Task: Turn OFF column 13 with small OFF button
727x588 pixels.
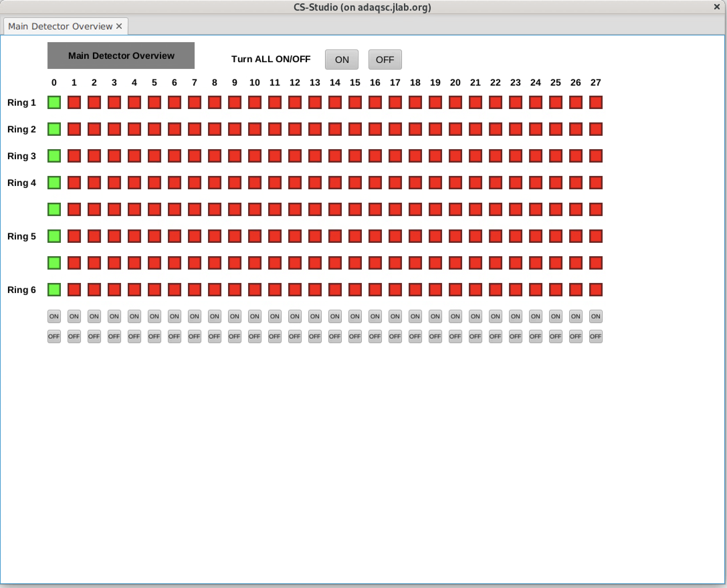Action: [x=315, y=336]
